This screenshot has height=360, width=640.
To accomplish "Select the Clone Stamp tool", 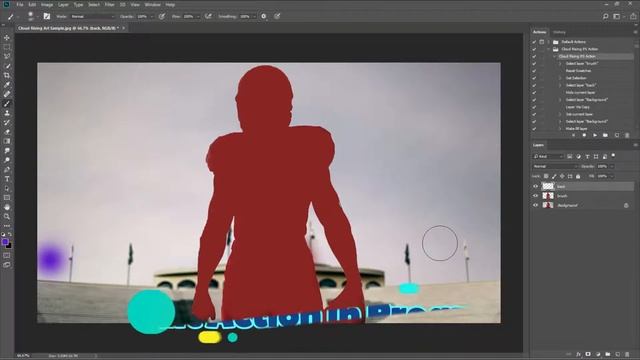I will click(x=7, y=113).
